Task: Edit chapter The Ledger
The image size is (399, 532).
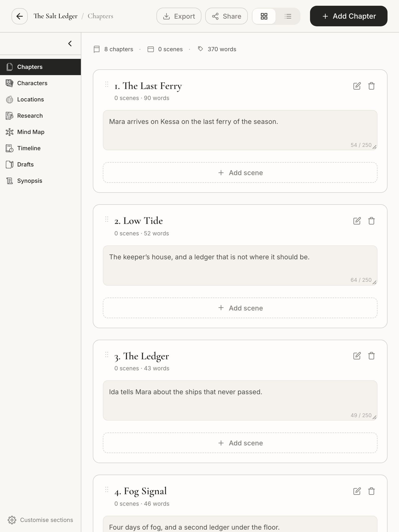Action: click(357, 356)
